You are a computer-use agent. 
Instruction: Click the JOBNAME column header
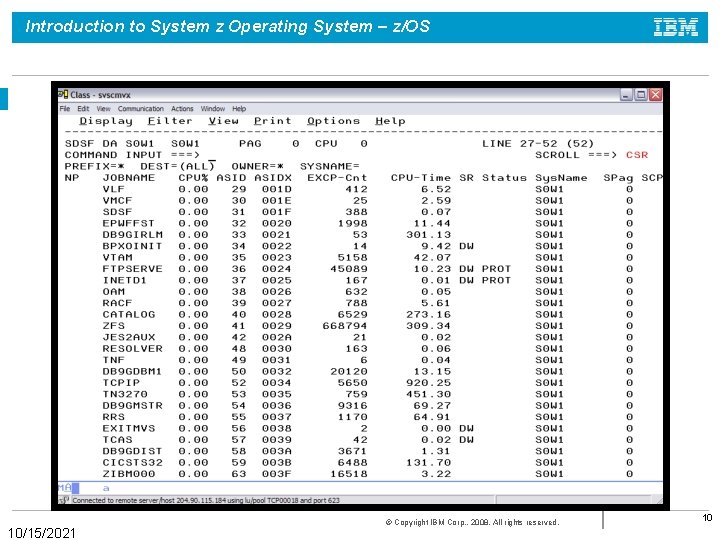[x=129, y=178]
